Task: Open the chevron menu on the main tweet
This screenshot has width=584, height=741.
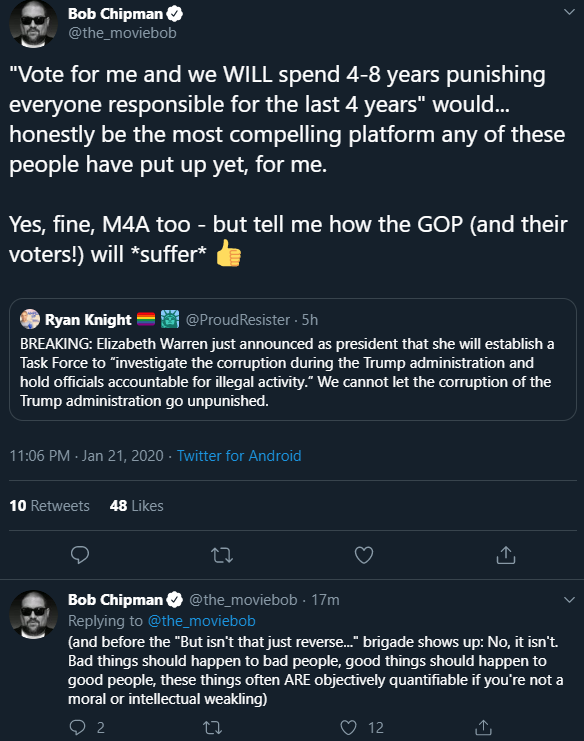Action: point(569,12)
